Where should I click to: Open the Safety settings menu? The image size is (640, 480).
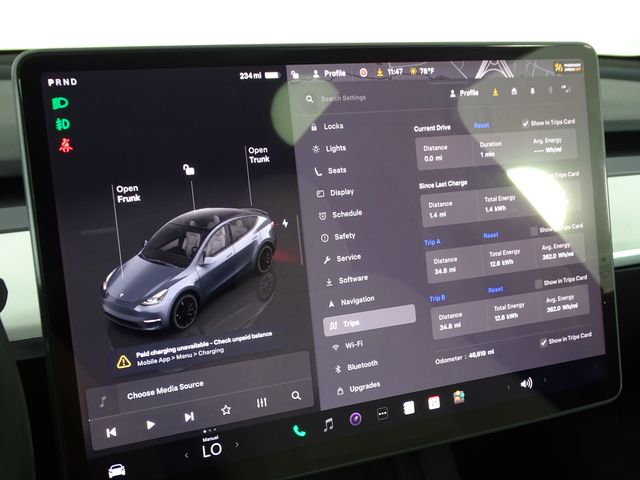click(338, 236)
